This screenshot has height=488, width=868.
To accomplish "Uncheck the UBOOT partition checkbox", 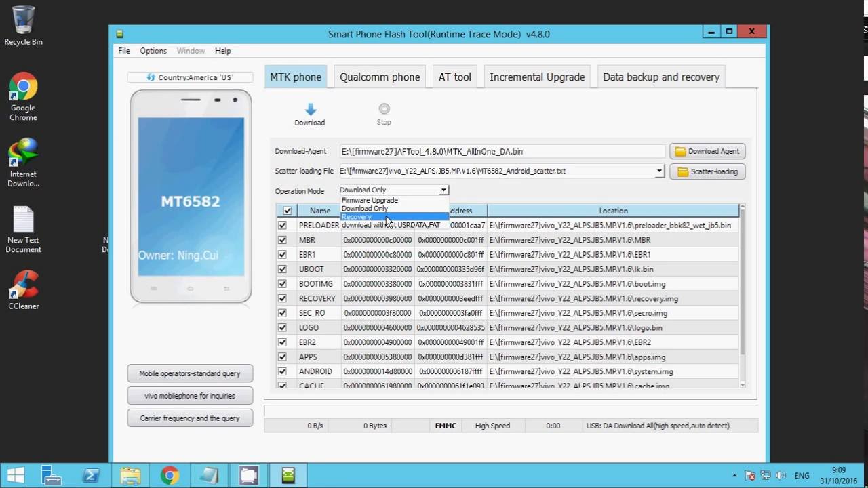I will 282,269.
